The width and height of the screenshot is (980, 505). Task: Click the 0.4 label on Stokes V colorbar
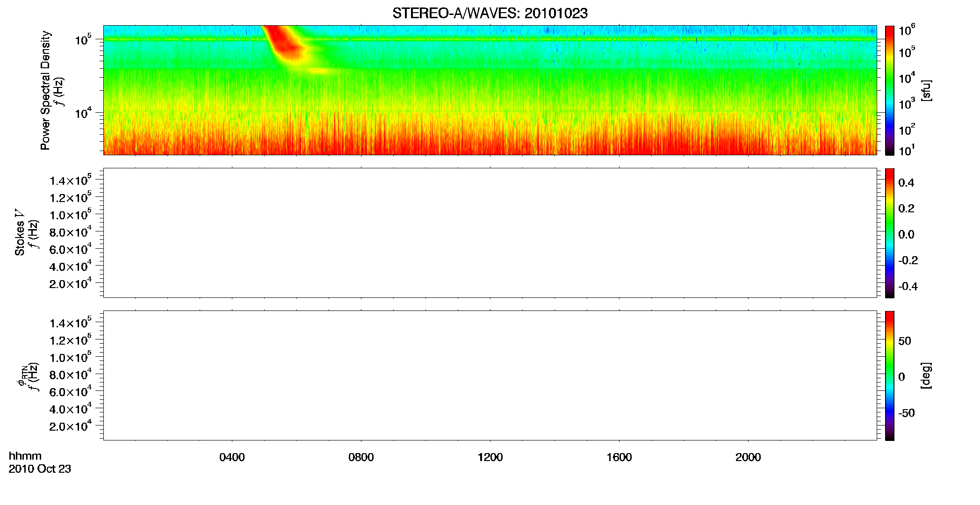click(x=906, y=183)
